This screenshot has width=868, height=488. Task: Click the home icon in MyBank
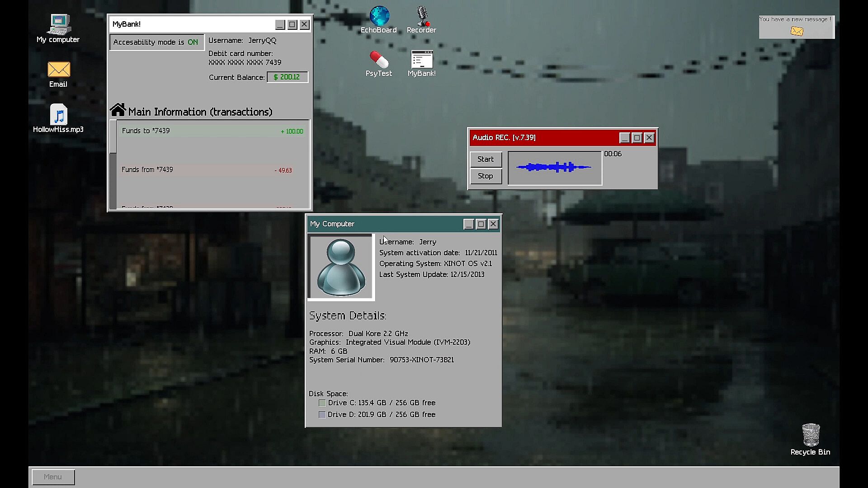118,110
